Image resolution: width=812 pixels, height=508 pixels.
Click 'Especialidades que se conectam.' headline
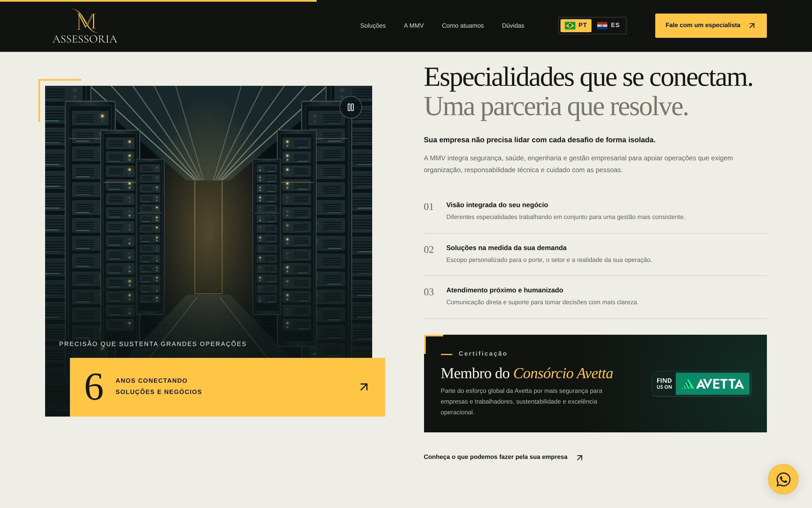pyautogui.click(x=588, y=77)
